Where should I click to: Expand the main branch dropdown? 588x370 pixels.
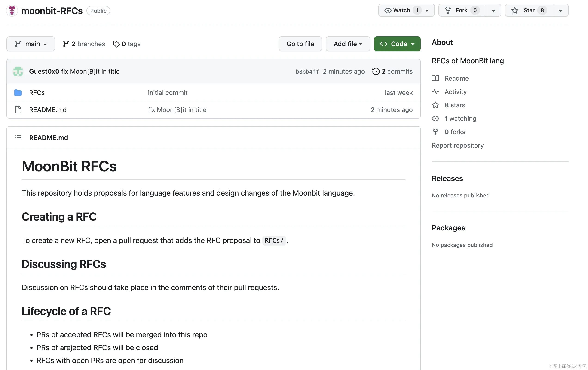point(31,44)
